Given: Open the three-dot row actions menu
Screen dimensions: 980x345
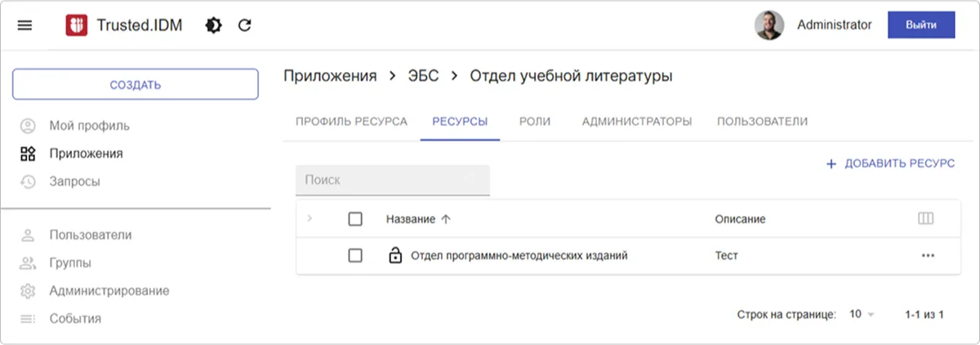Looking at the screenshot, I should pyautogui.click(x=927, y=255).
